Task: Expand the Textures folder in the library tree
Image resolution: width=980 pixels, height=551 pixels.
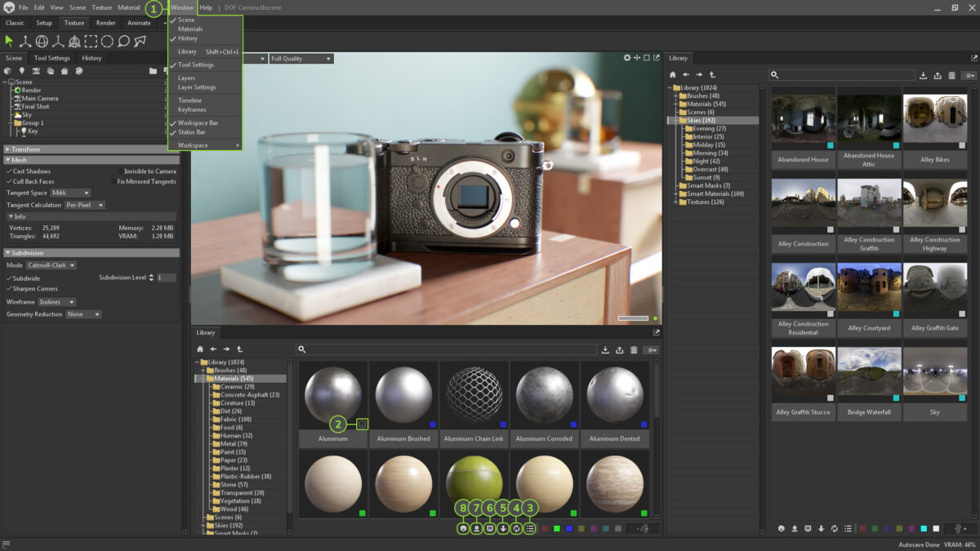Action: [x=675, y=202]
